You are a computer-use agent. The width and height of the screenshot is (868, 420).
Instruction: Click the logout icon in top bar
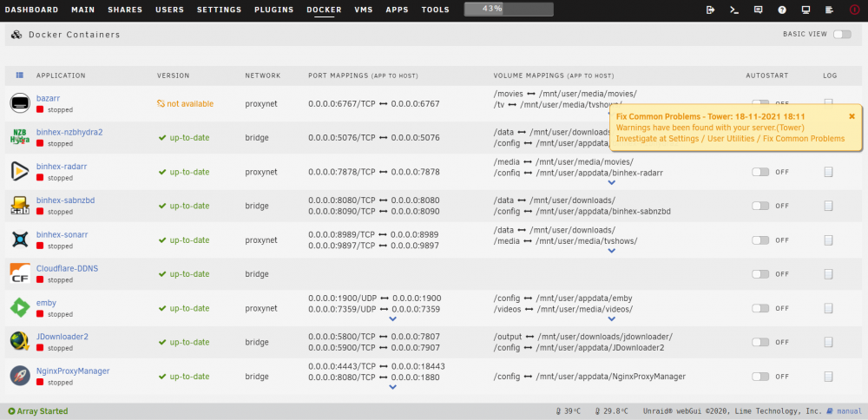711,10
